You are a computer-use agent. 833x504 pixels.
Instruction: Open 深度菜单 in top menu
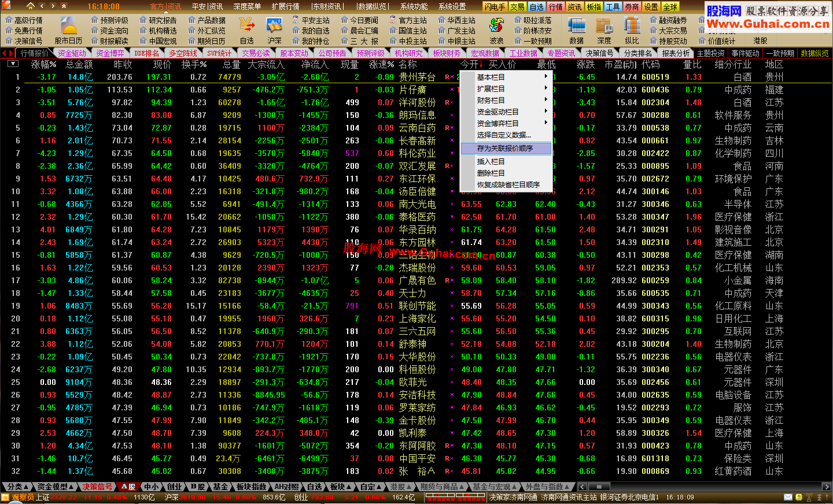pyautogui.click(x=247, y=6)
